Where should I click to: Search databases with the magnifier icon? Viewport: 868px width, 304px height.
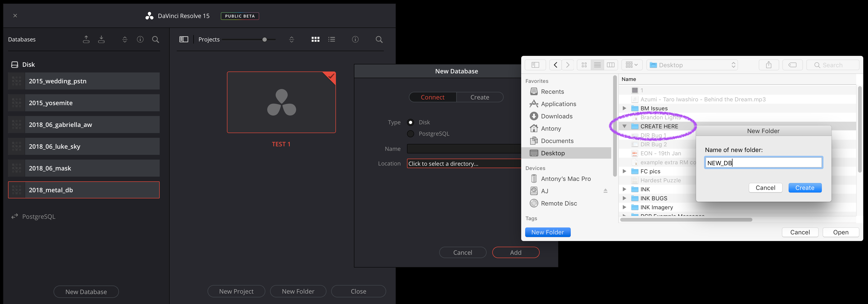pyautogui.click(x=156, y=39)
